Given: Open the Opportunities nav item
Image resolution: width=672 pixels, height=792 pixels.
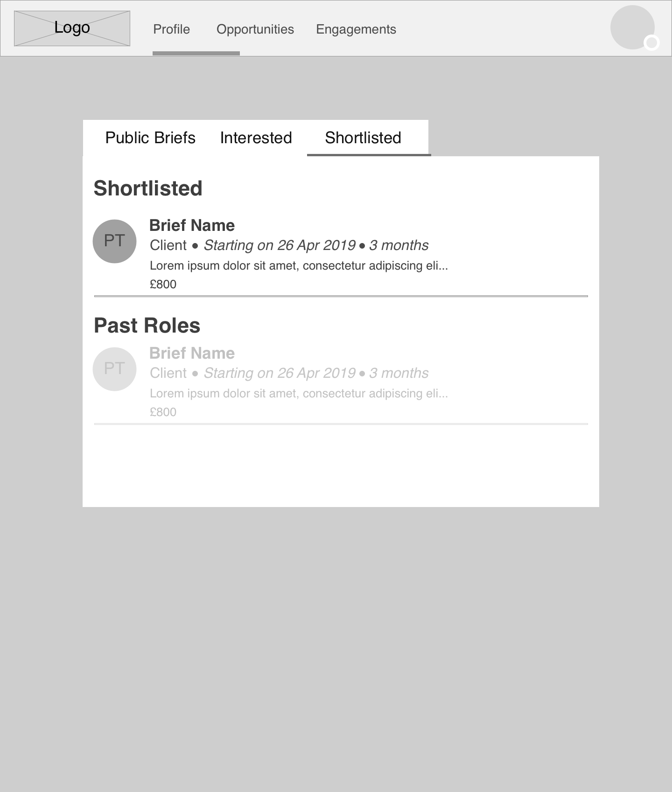Looking at the screenshot, I should click(255, 29).
